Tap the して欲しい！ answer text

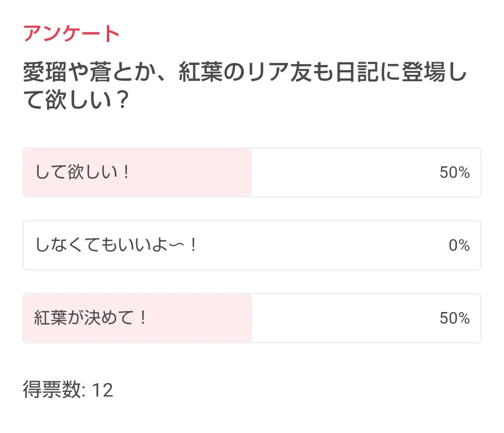(x=82, y=173)
